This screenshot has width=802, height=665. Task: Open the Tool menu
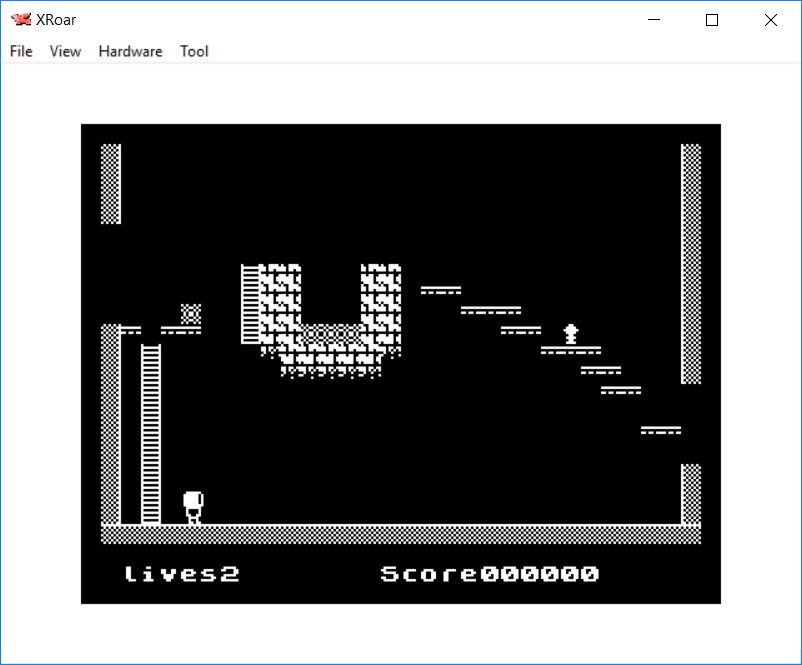[194, 51]
